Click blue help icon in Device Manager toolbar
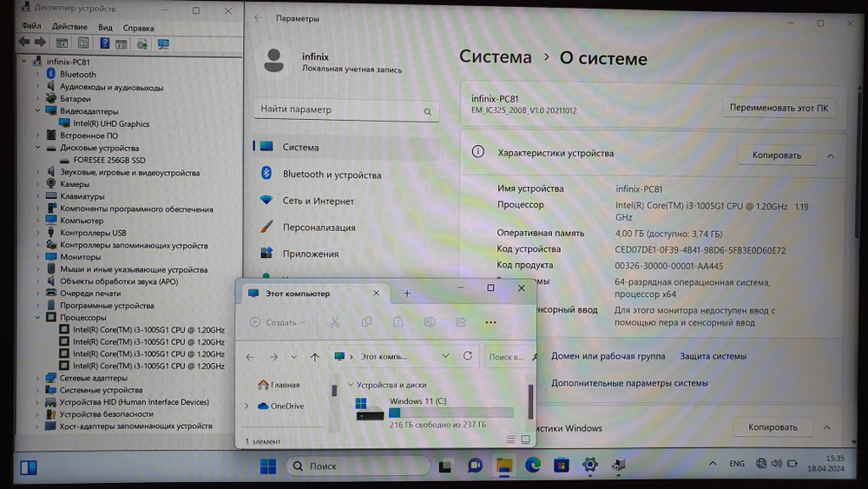This screenshot has width=868, height=489. 105,43
